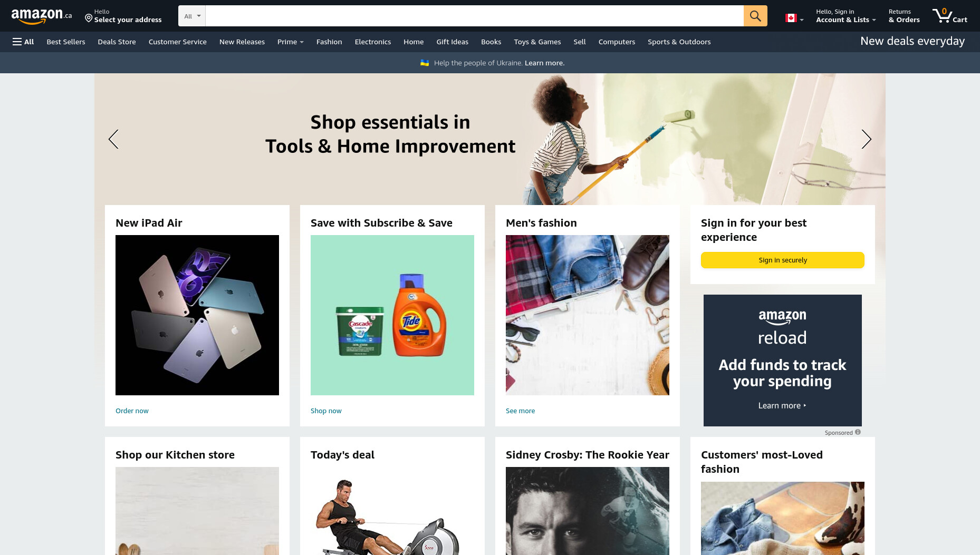The width and height of the screenshot is (980, 555).
Task: Expand the Account & Lists menu
Action: [x=846, y=16]
